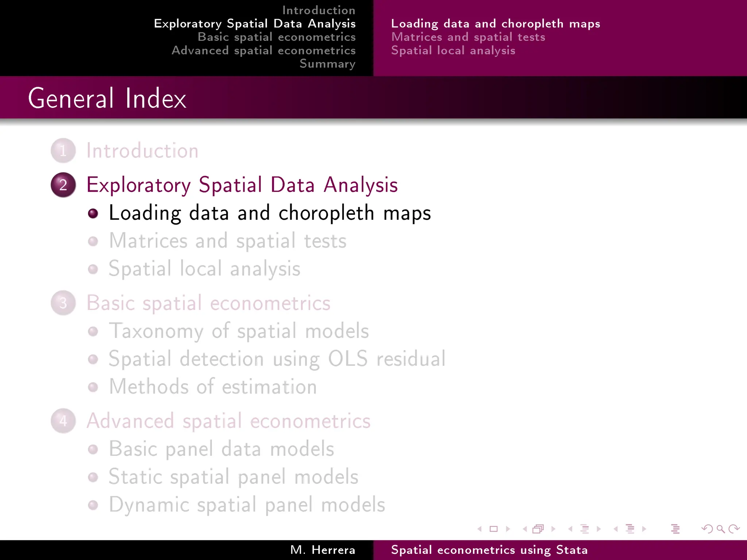
Task: Click Spatial detection using OLS residual entry
Action: coord(277,359)
